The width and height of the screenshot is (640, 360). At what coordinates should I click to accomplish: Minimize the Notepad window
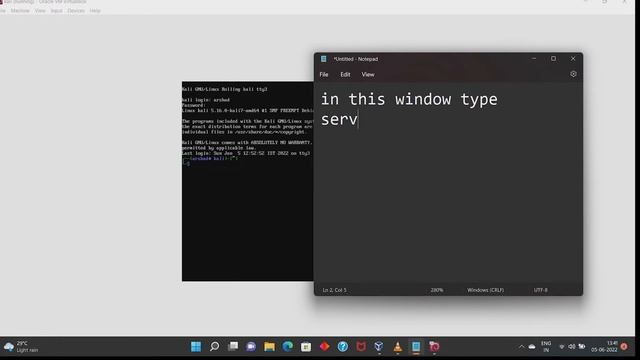tap(534, 58)
